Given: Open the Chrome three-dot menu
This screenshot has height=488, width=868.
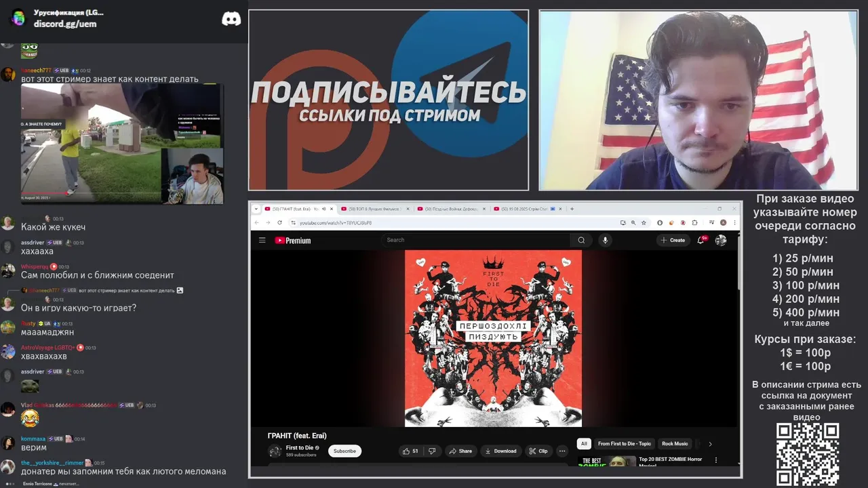Looking at the screenshot, I should (734, 222).
